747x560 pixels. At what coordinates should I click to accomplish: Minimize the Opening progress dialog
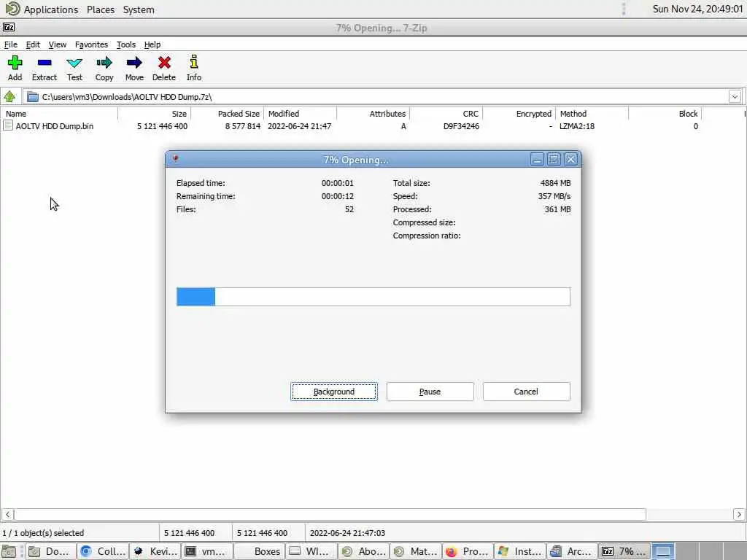537,160
